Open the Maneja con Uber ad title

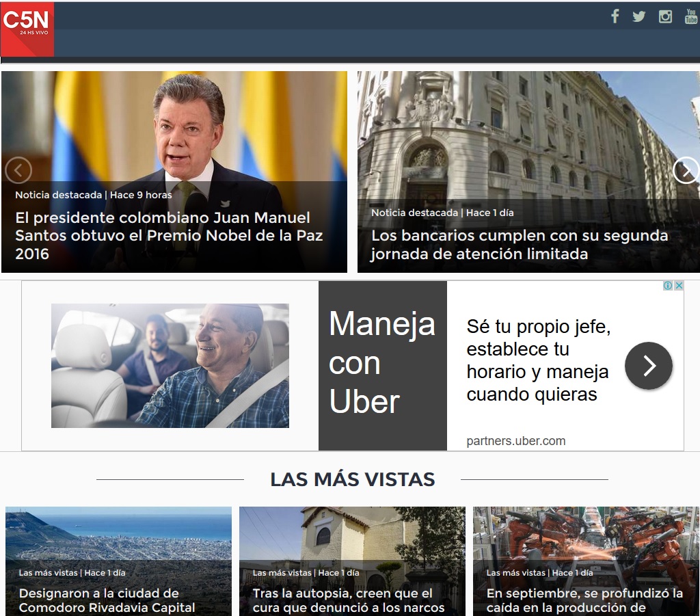(x=381, y=362)
